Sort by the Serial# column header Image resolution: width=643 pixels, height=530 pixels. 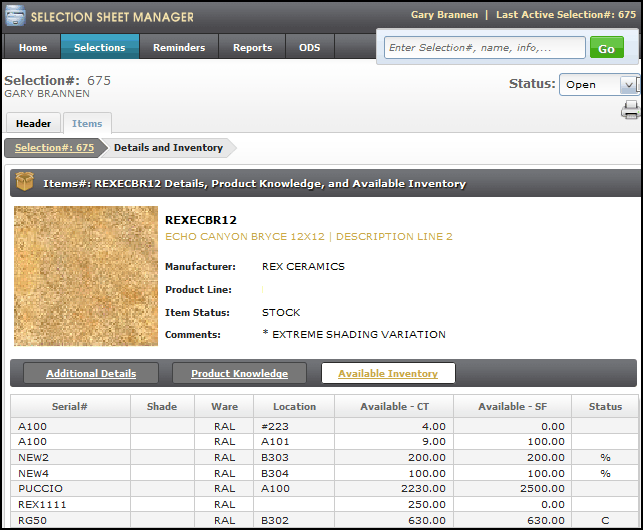pyautogui.click(x=70, y=406)
